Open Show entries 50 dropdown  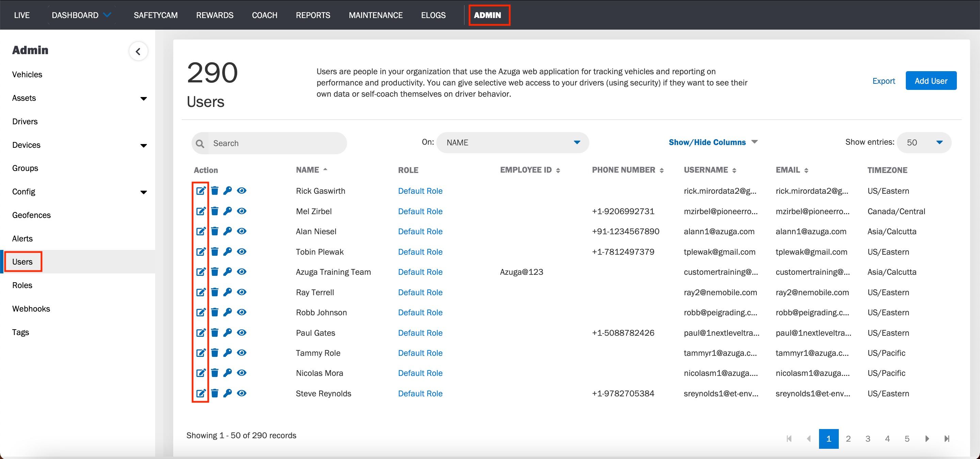click(924, 143)
